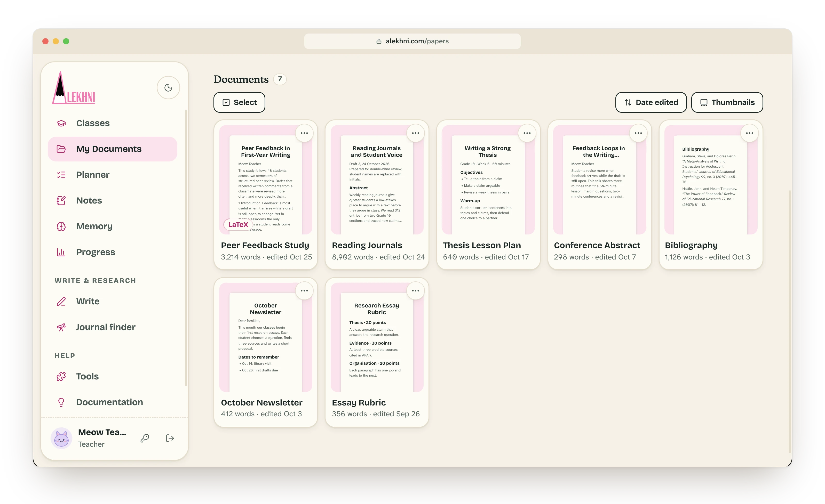Open options menu for Reading Journals card
The image size is (825, 504).
(x=416, y=133)
